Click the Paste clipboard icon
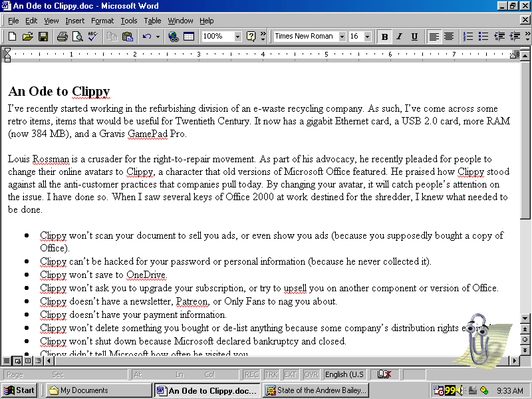 pos(128,37)
